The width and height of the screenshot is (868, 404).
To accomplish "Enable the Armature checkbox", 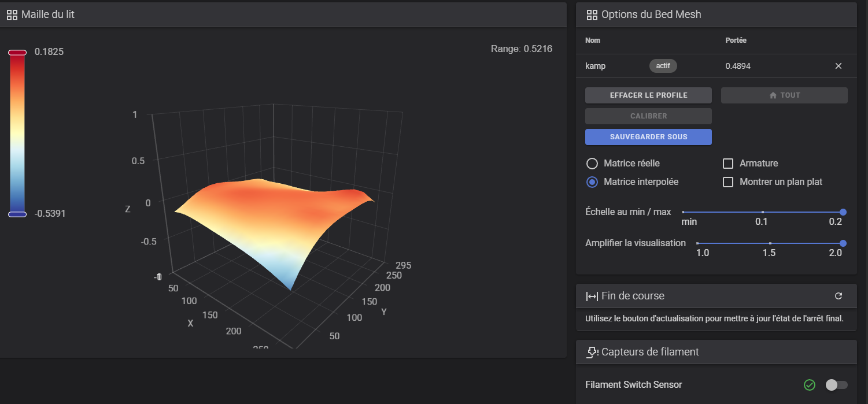I will coord(729,164).
